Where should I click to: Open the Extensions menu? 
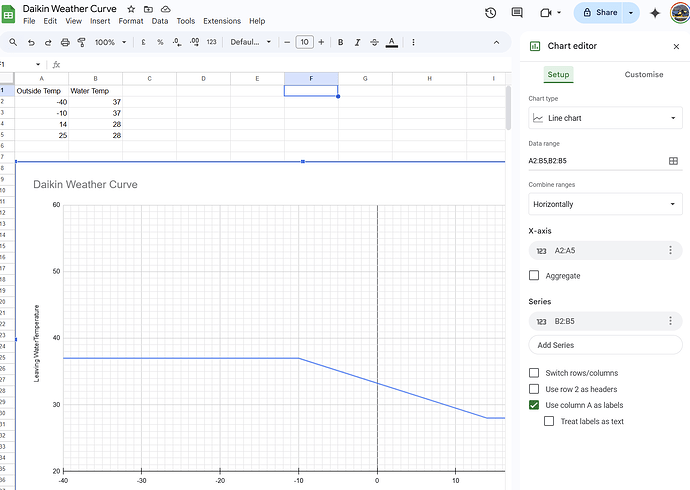221,21
